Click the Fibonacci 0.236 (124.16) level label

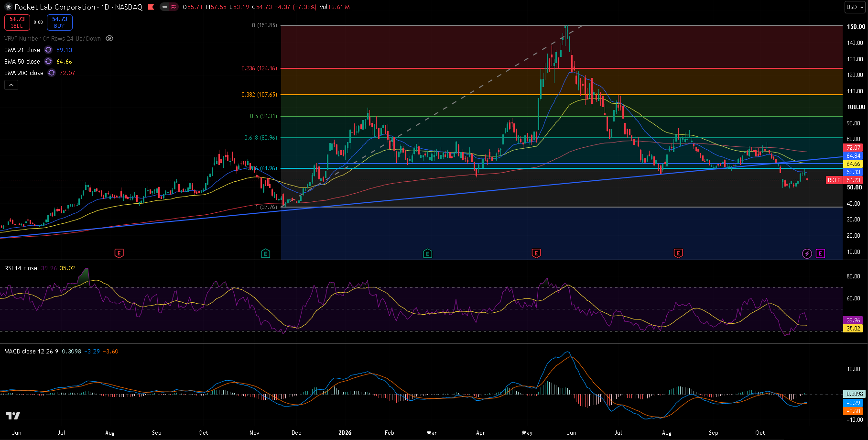[x=259, y=68]
